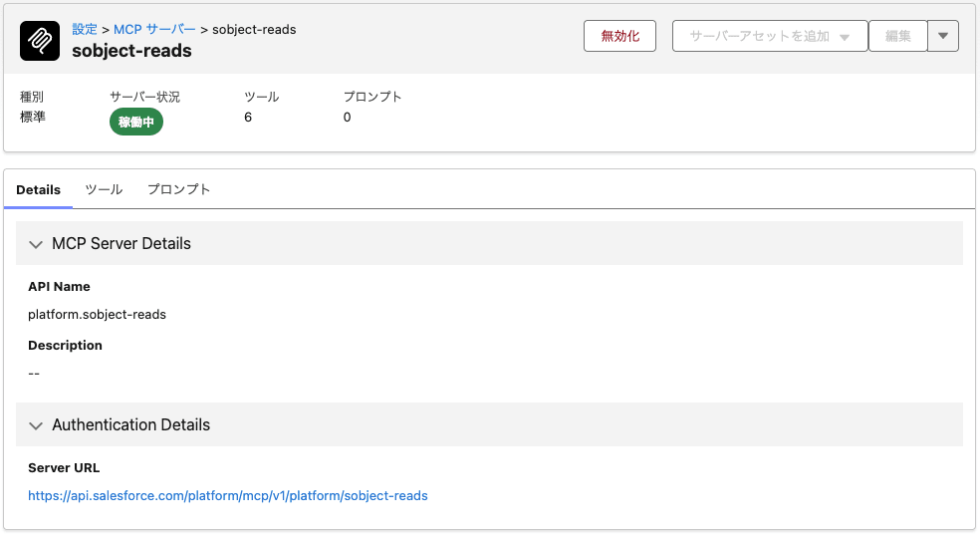The width and height of the screenshot is (980, 534).
Task: Open the dropdown arrow next to 編集
Action: 943,36
